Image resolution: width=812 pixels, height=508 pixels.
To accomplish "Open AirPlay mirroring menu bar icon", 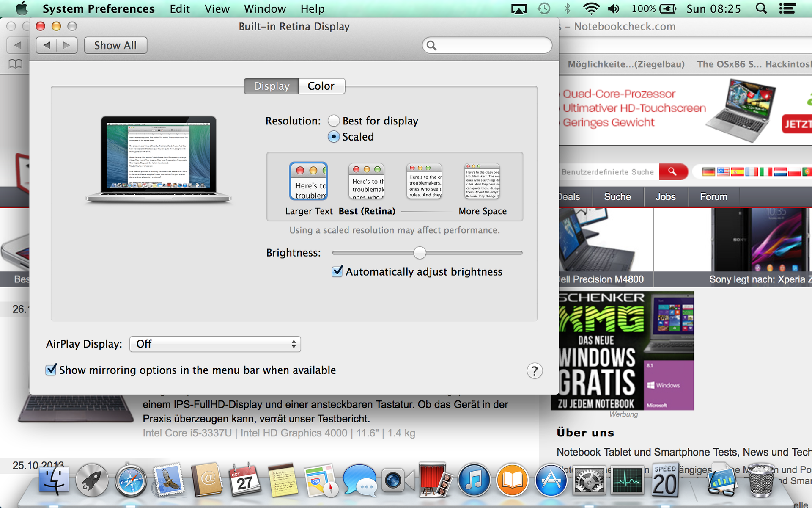I will point(518,9).
